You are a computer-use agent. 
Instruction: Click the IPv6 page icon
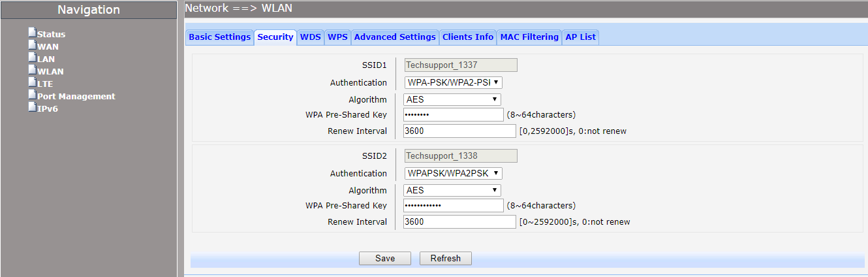32,107
